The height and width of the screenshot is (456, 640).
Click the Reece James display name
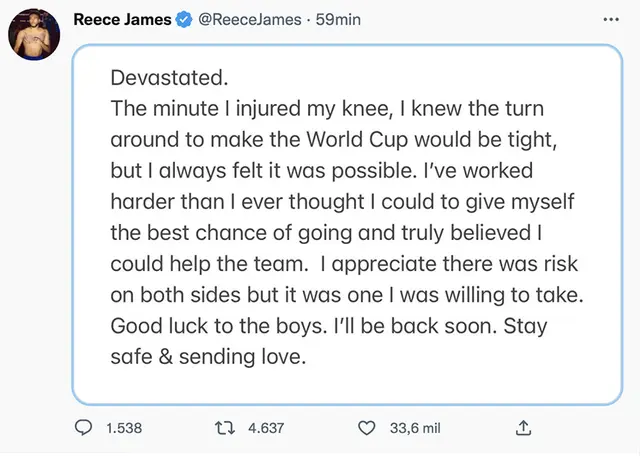pos(123,19)
